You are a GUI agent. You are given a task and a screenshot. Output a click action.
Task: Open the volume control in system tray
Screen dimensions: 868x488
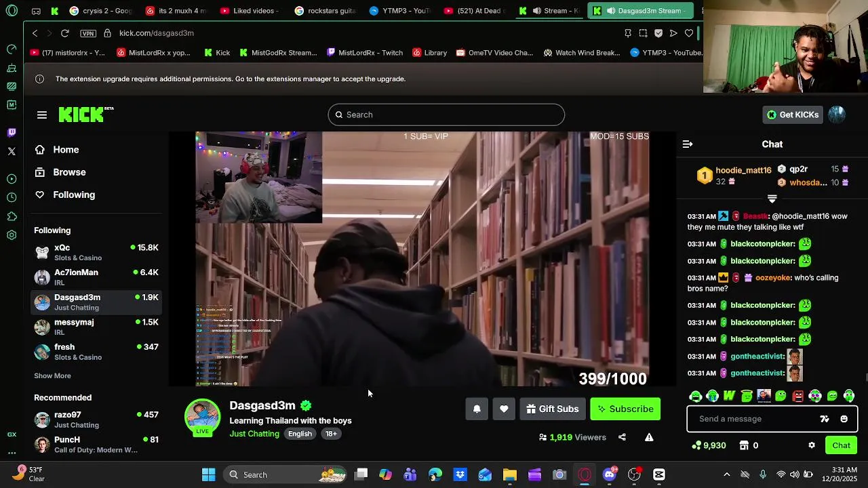(x=794, y=474)
